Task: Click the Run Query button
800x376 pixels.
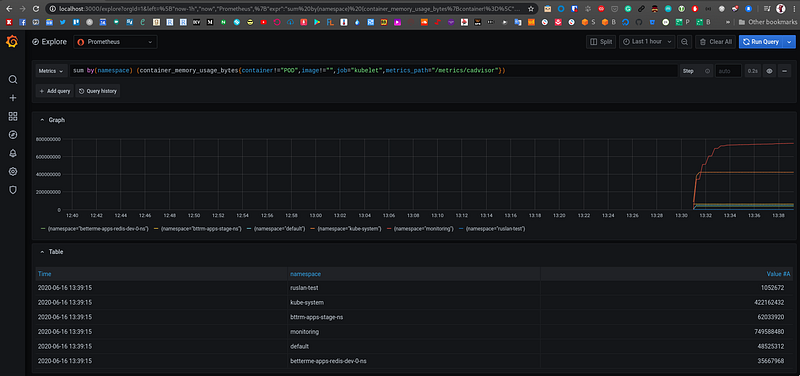Action: 761,42
